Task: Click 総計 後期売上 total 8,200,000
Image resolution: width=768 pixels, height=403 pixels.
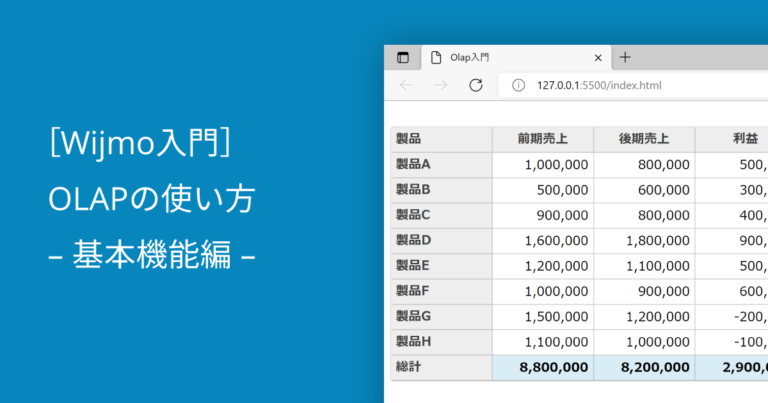Action: click(644, 367)
